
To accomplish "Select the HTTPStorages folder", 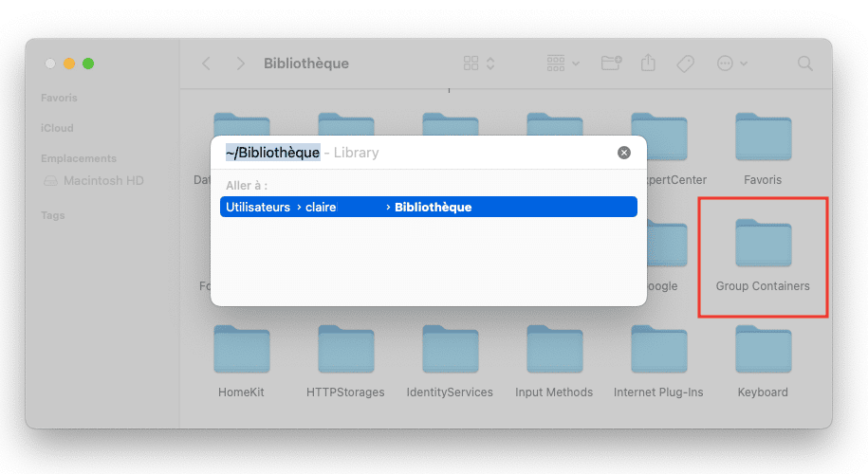I will (x=346, y=349).
